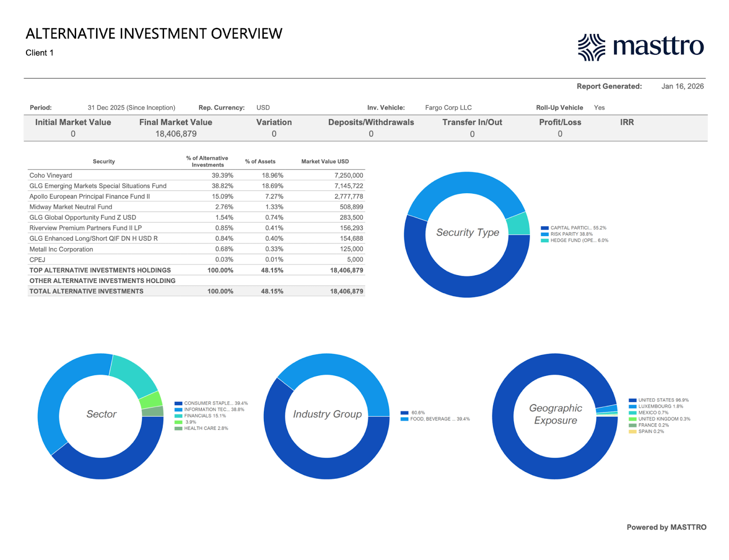Click the Client 1 subtitle
This screenshot has width=729, height=560.
(x=40, y=53)
